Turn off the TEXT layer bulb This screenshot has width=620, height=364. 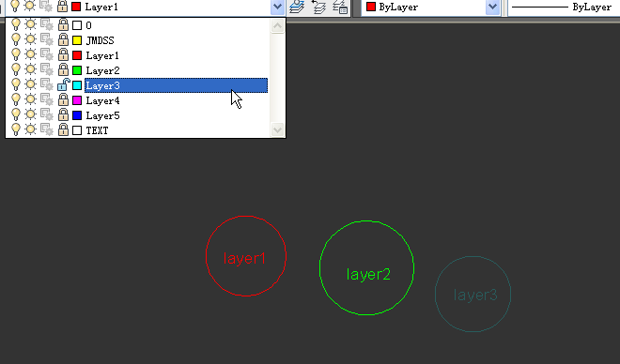[15, 129]
